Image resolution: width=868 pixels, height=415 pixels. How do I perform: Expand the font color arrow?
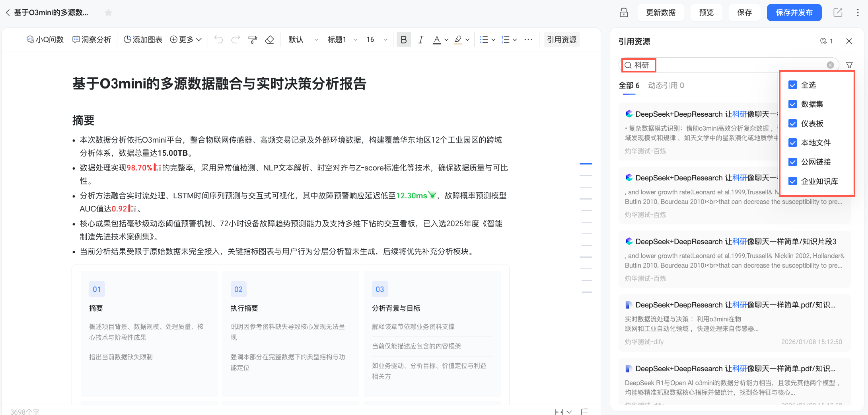446,39
